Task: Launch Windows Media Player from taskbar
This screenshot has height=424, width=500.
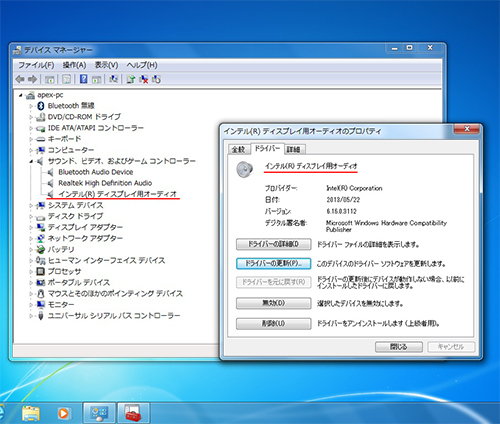Action: click(x=63, y=414)
